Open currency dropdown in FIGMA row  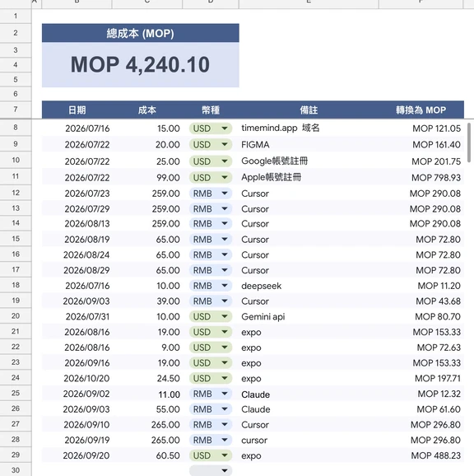(211, 144)
